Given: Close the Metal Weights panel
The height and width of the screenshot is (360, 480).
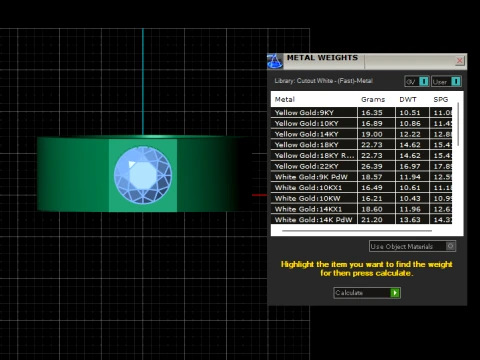Looking at the screenshot, I should point(460,61).
